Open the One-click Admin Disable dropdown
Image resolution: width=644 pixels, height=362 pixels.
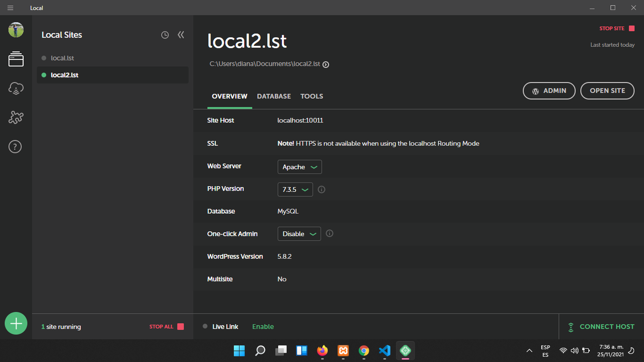pyautogui.click(x=299, y=234)
